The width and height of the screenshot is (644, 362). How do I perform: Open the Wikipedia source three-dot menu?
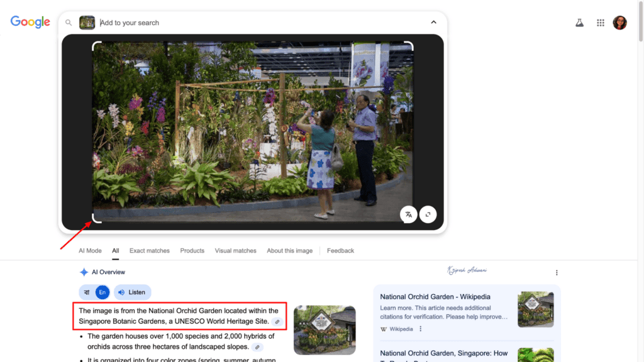[420, 329]
